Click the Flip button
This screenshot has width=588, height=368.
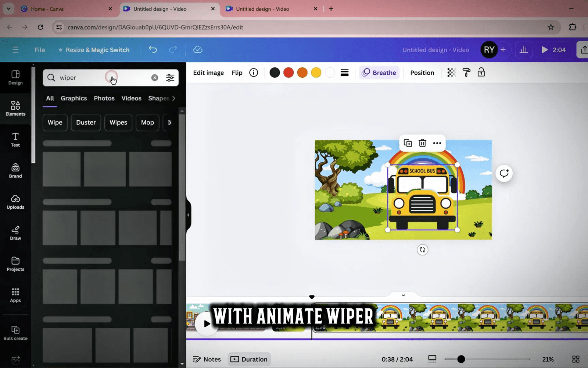coord(237,72)
